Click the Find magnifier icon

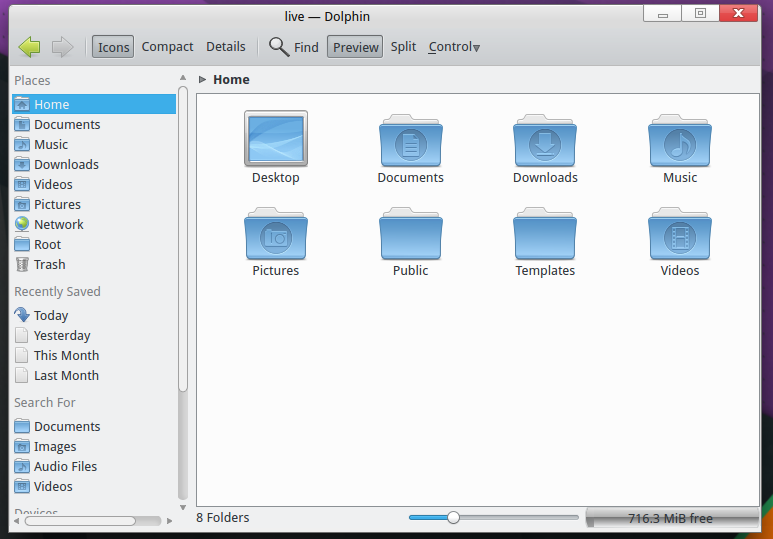pos(280,47)
